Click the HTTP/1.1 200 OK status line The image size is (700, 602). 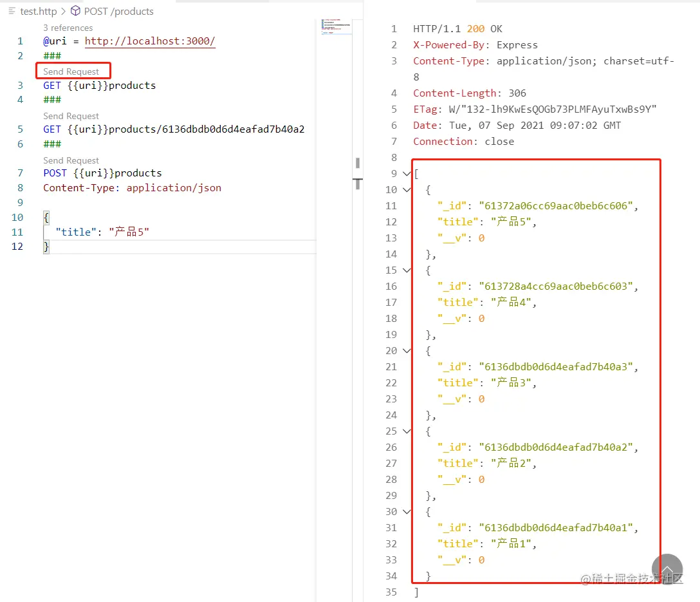[x=457, y=29]
